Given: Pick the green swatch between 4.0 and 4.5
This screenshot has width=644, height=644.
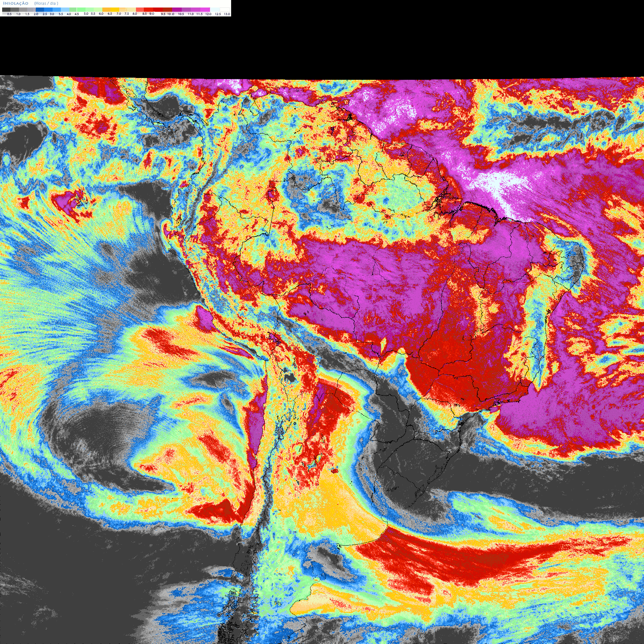Looking at the screenshot, I should [73, 10].
